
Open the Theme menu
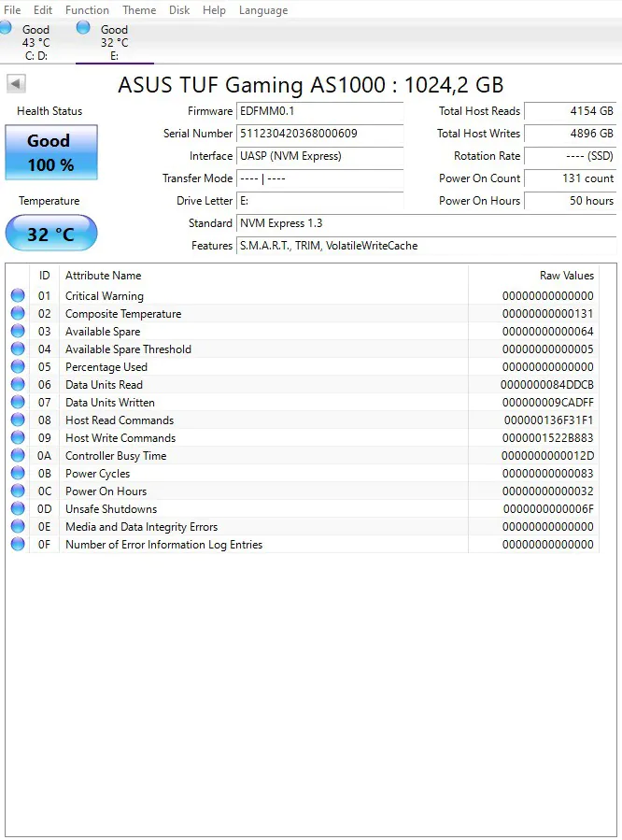[x=139, y=10]
